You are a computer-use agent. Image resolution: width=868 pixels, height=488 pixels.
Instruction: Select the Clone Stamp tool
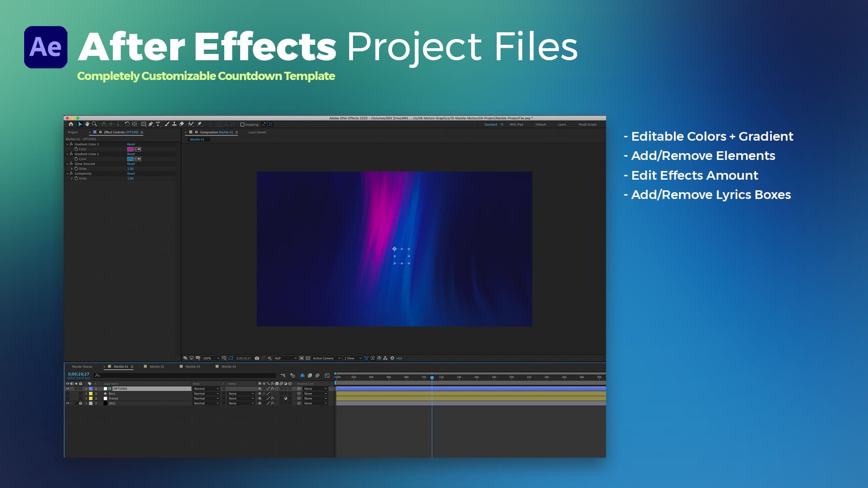click(174, 124)
